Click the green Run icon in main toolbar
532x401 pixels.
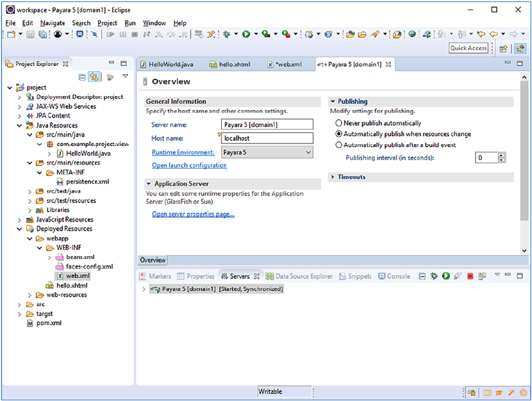click(246, 34)
